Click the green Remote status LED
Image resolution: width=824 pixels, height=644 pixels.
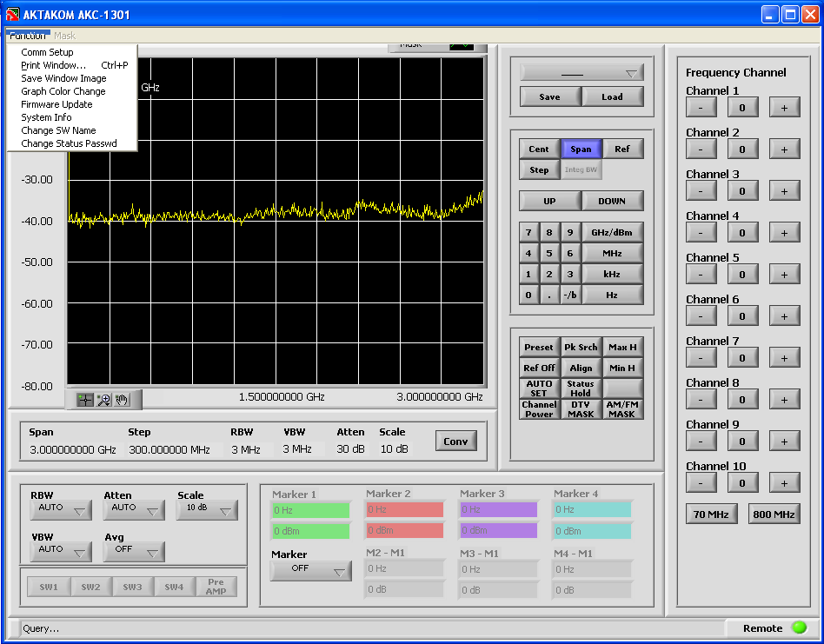click(799, 627)
